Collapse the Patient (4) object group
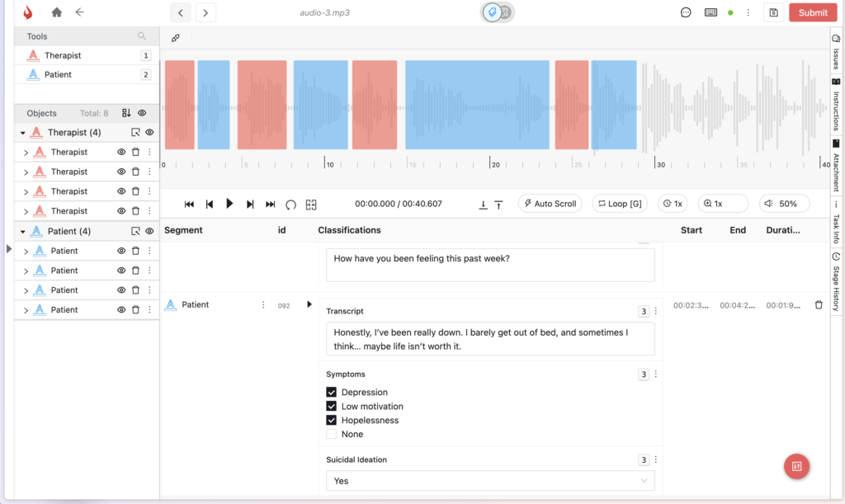The image size is (845, 504). [22, 232]
